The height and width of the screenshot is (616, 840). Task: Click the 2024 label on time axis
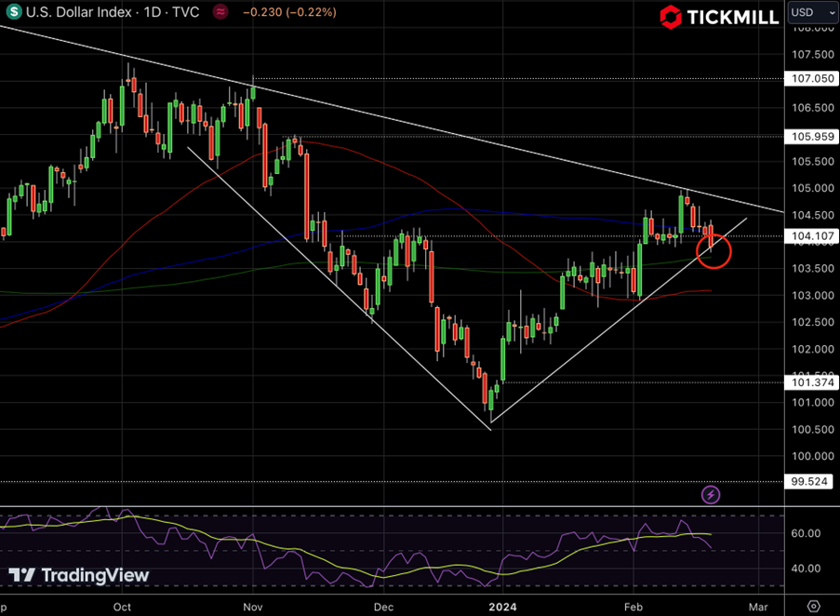click(x=502, y=607)
